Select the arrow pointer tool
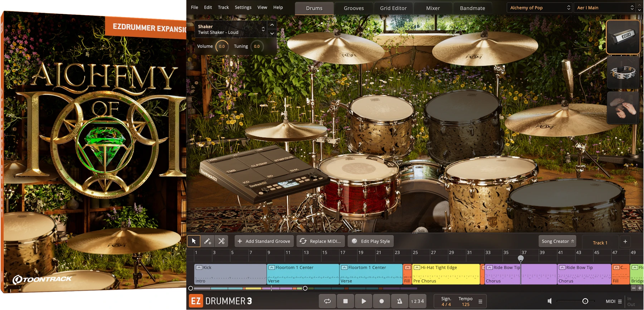 tap(194, 241)
